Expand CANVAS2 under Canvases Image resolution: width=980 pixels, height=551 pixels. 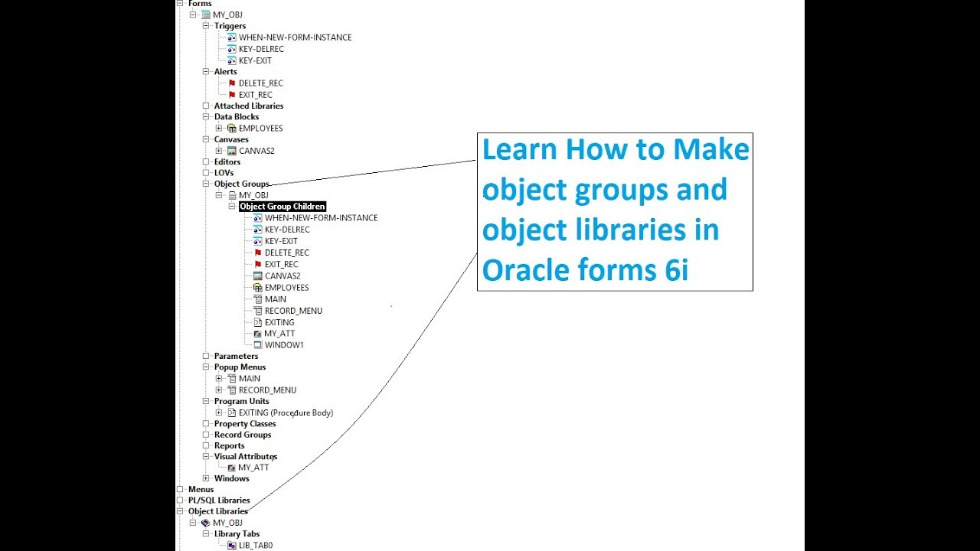pyautogui.click(x=219, y=151)
